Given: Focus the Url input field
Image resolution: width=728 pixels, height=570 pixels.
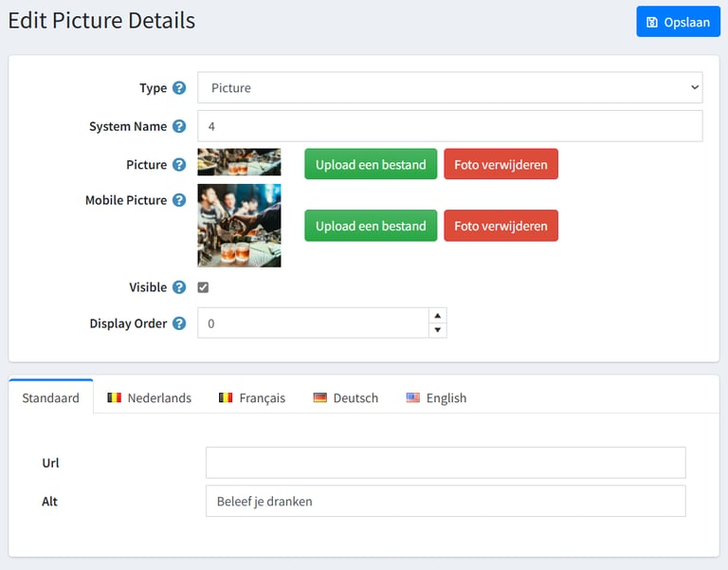Looking at the screenshot, I should click(445, 463).
